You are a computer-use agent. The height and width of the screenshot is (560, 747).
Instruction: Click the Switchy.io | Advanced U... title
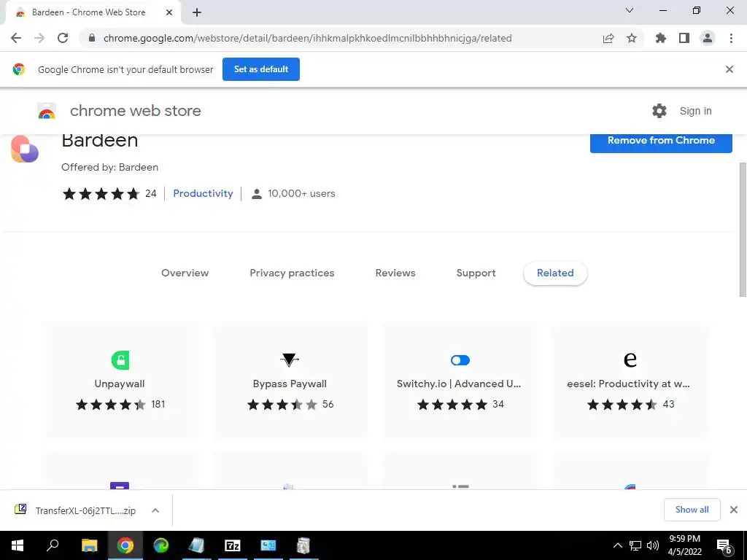[460, 384]
